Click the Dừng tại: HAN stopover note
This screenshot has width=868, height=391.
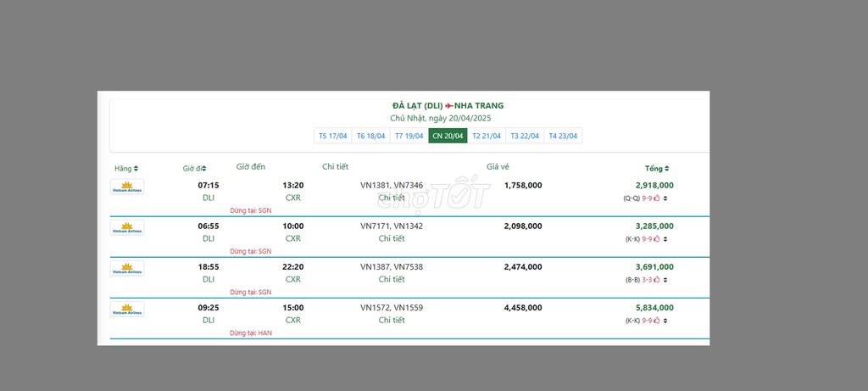[x=251, y=332]
